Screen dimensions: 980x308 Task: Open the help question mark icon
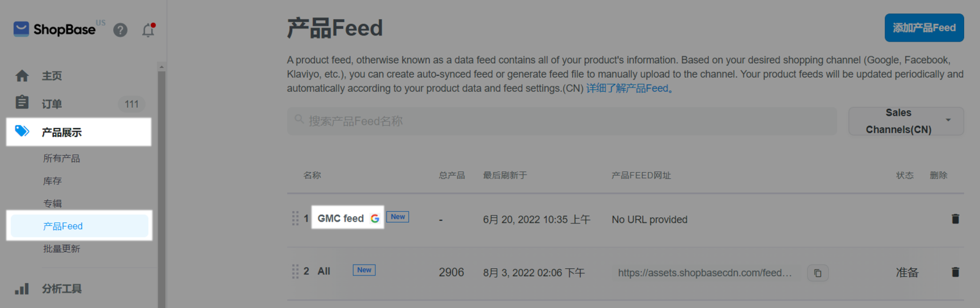(121, 30)
